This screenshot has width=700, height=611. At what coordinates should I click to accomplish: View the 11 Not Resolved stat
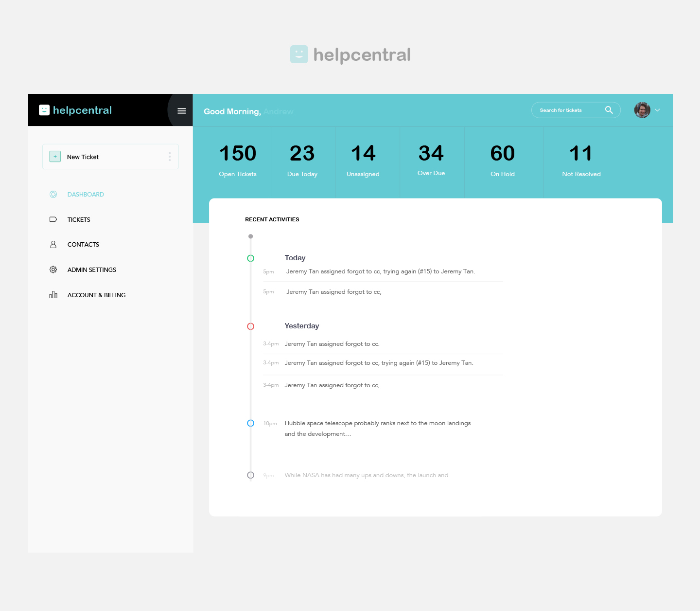point(581,161)
